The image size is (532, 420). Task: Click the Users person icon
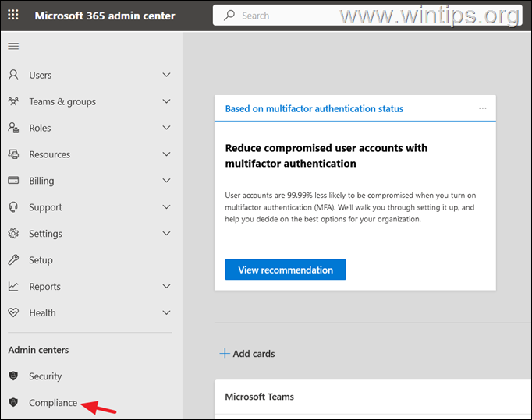[x=13, y=75]
